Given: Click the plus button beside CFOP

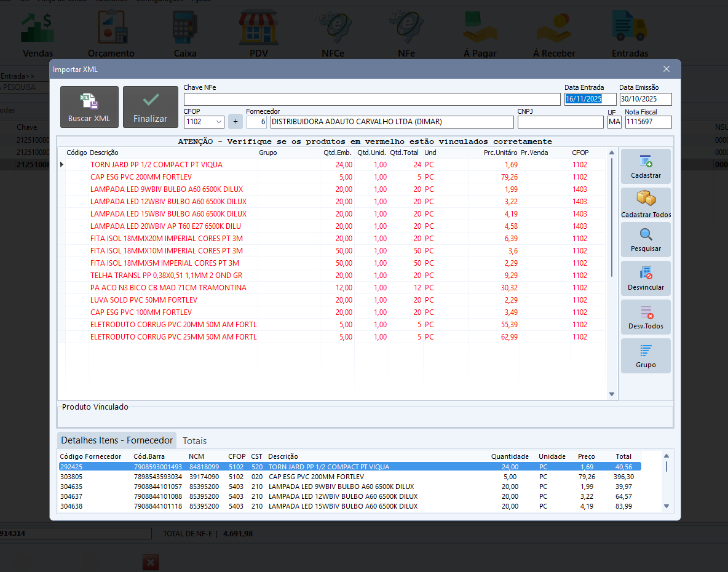Looking at the screenshot, I should [x=235, y=122].
